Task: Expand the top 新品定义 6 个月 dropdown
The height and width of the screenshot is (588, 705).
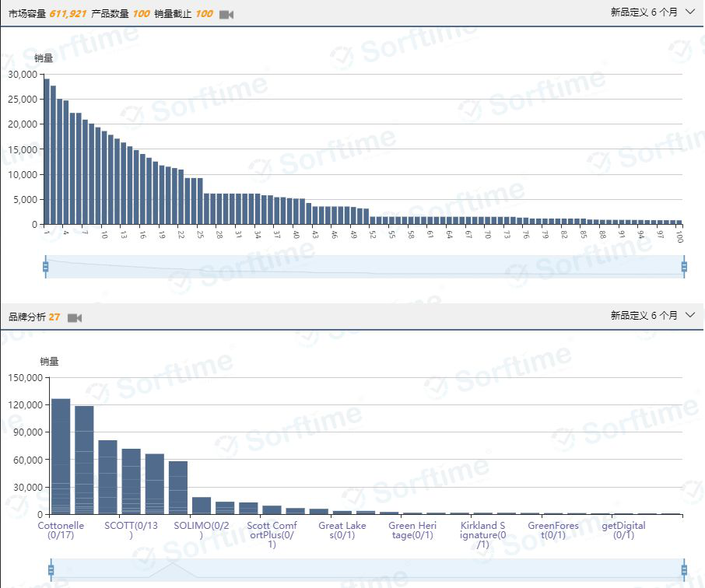Action: coord(651,12)
